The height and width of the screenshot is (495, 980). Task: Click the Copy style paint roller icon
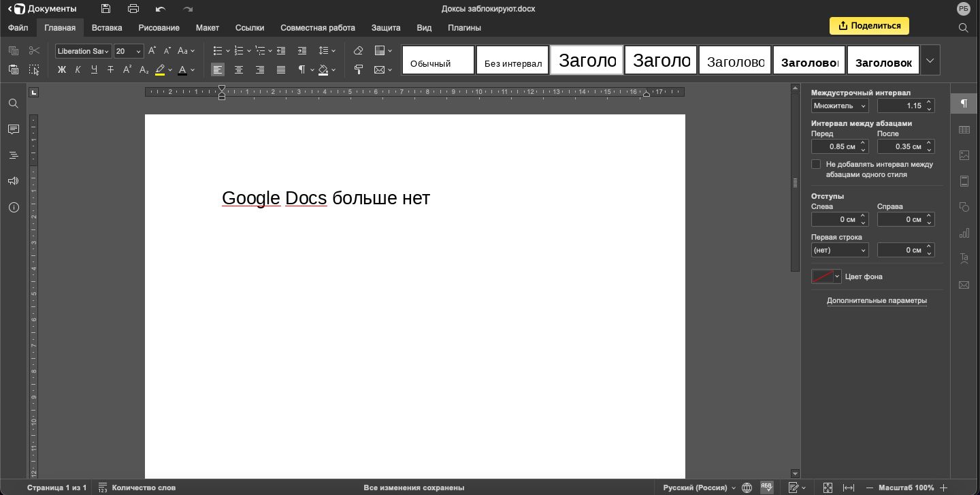tap(359, 69)
